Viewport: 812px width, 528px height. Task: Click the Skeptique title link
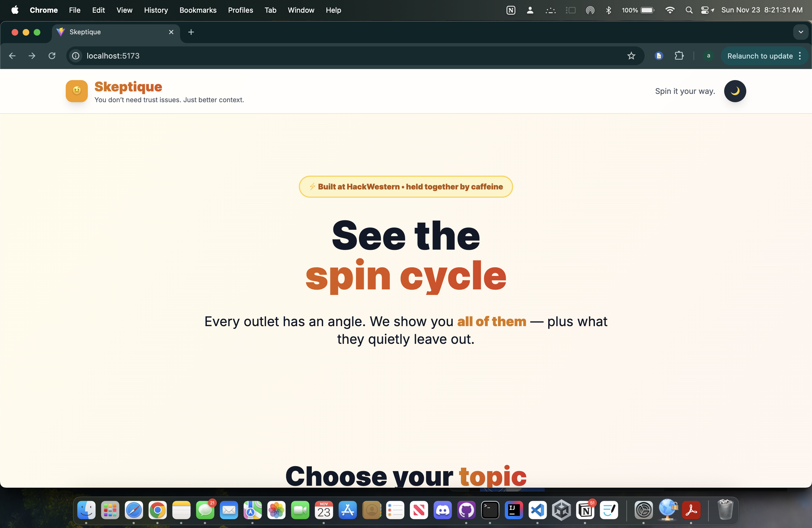(x=128, y=87)
